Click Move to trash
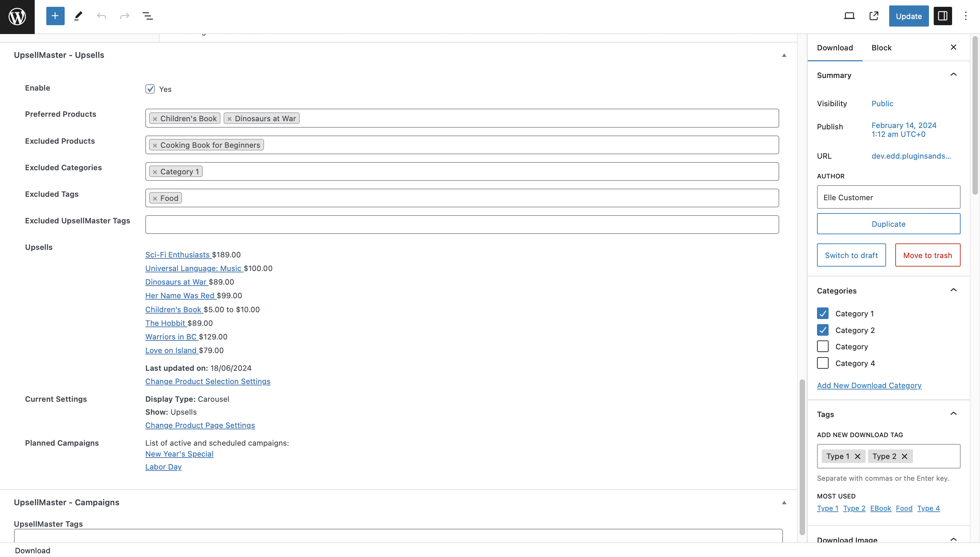 (x=927, y=255)
